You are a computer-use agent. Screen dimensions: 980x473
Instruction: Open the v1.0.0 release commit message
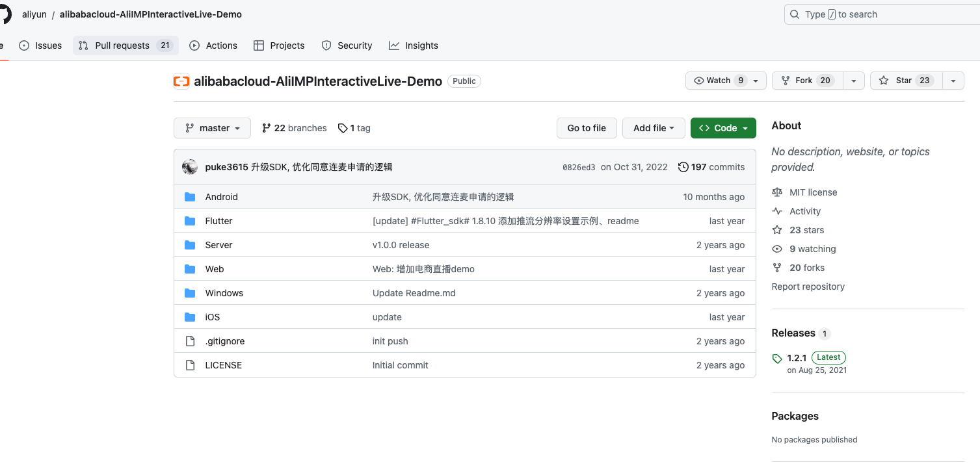tap(401, 245)
